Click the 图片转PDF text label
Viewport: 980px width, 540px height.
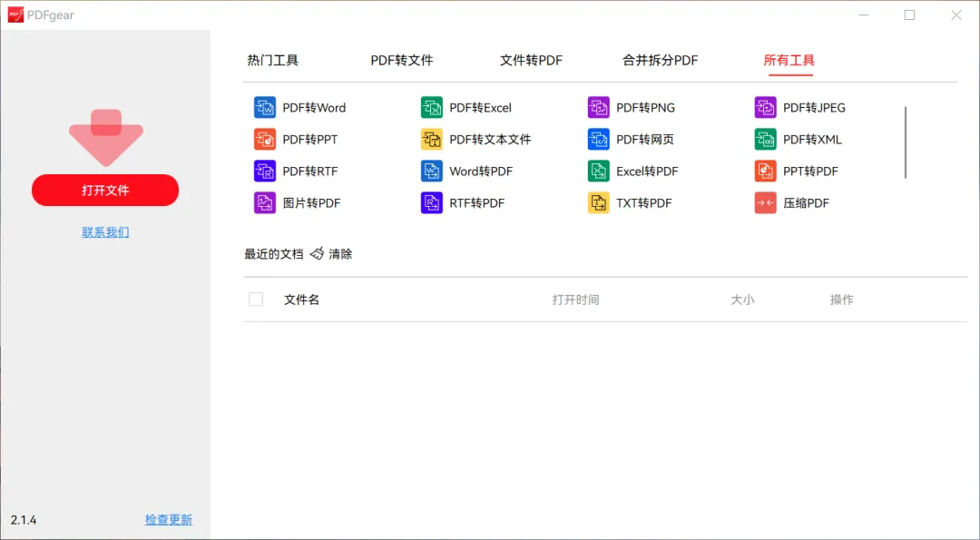click(x=312, y=203)
